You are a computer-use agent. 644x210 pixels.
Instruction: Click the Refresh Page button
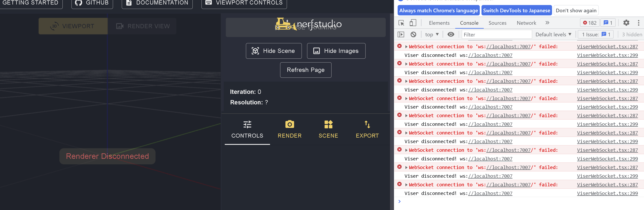coord(305,70)
